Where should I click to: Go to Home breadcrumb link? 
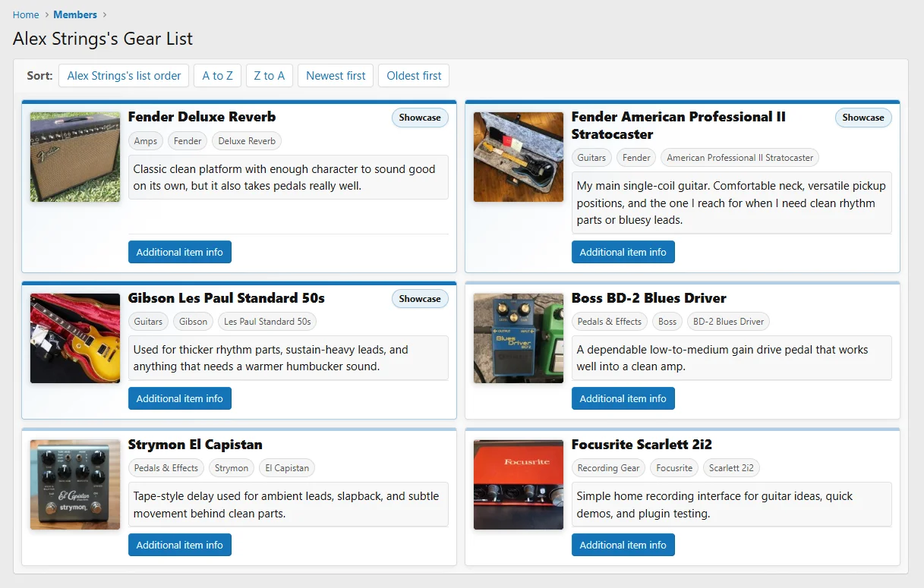26,14
